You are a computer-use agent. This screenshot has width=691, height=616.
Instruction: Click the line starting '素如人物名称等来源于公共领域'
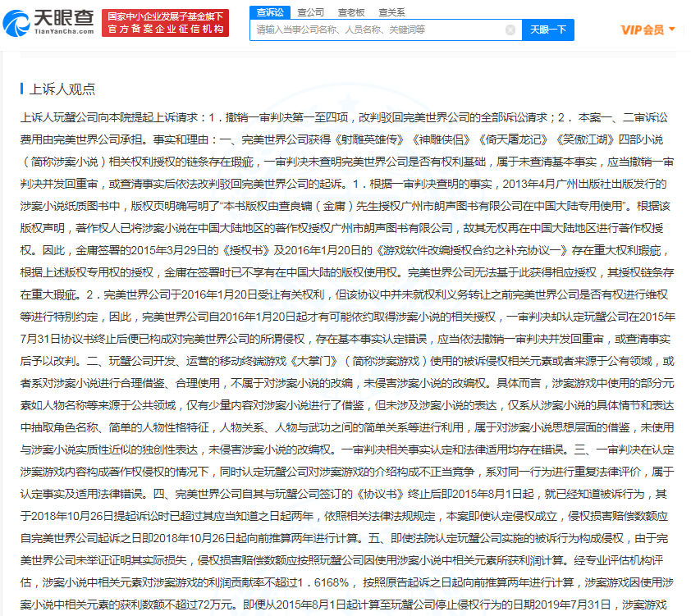[347, 405]
